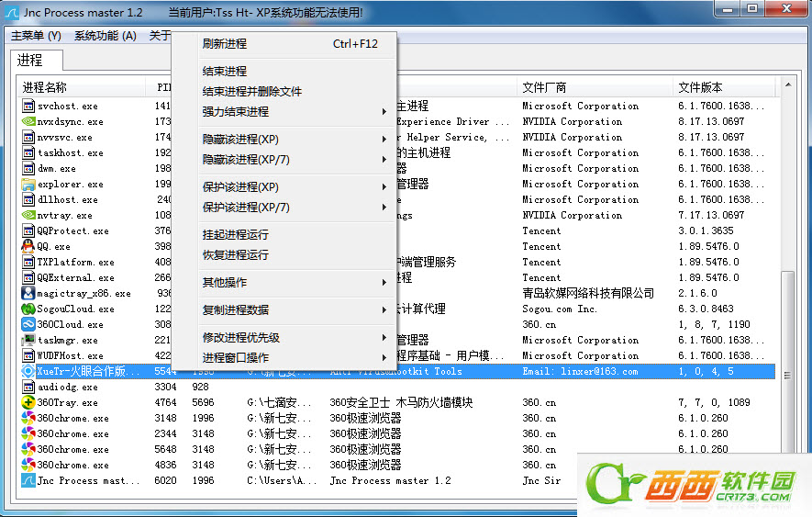Open the 关于 menu
This screenshot has width=812, height=517.
click(x=160, y=35)
